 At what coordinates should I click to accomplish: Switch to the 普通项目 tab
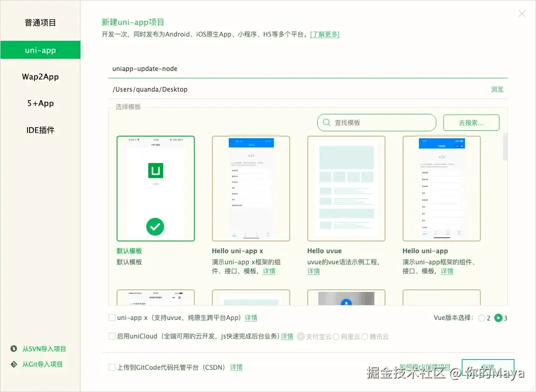coord(40,23)
